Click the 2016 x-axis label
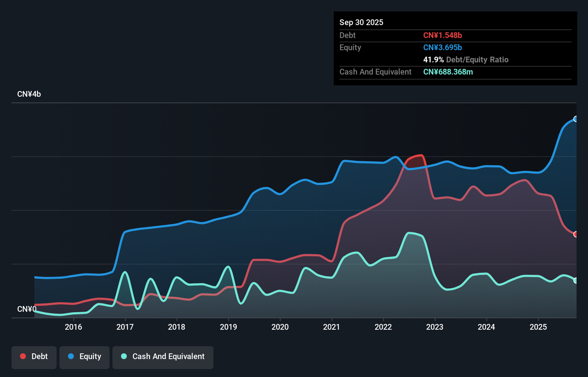 click(x=73, y=327)
